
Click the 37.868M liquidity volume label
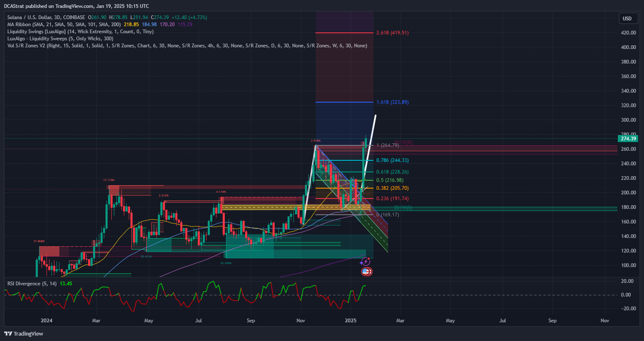(x=39, y=241)
